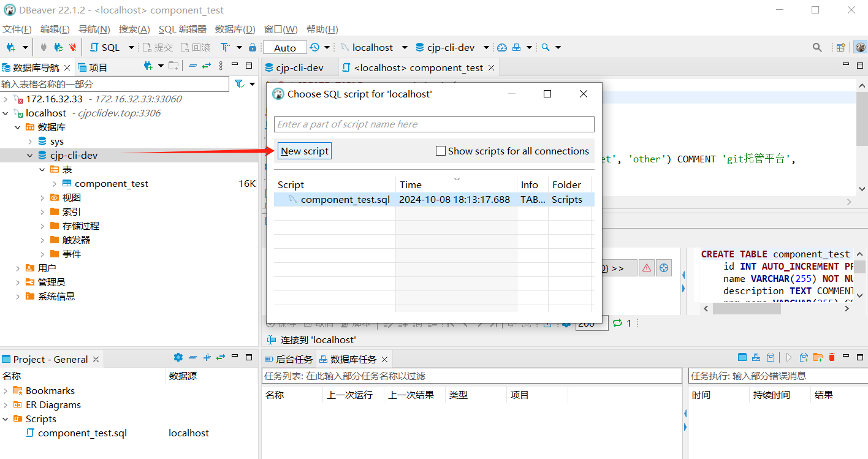Viewport: 868px width, 459px height.
Task: Open SQL editor via SQL toolbar button
Action: point(105,47)
